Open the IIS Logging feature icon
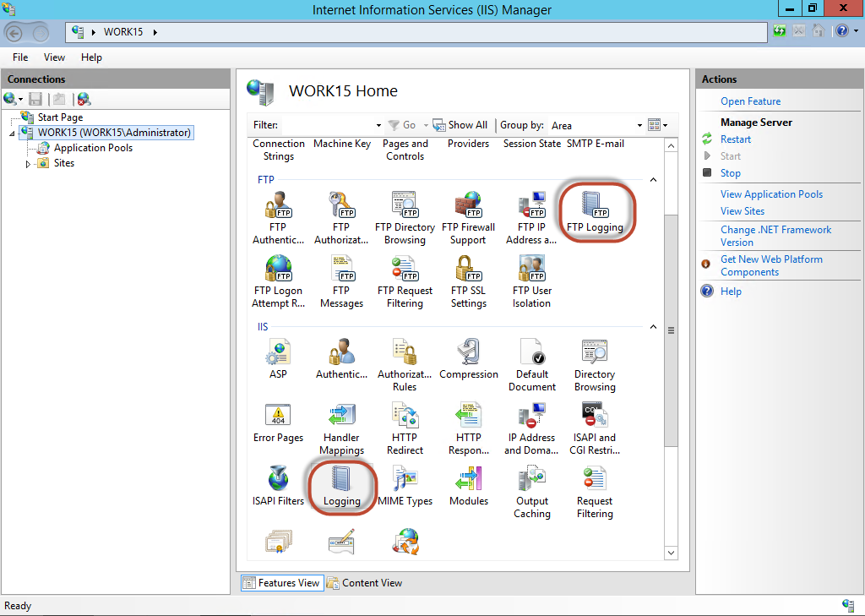Image resolution: width=865 pixels, height=616 pixels. 341,483
